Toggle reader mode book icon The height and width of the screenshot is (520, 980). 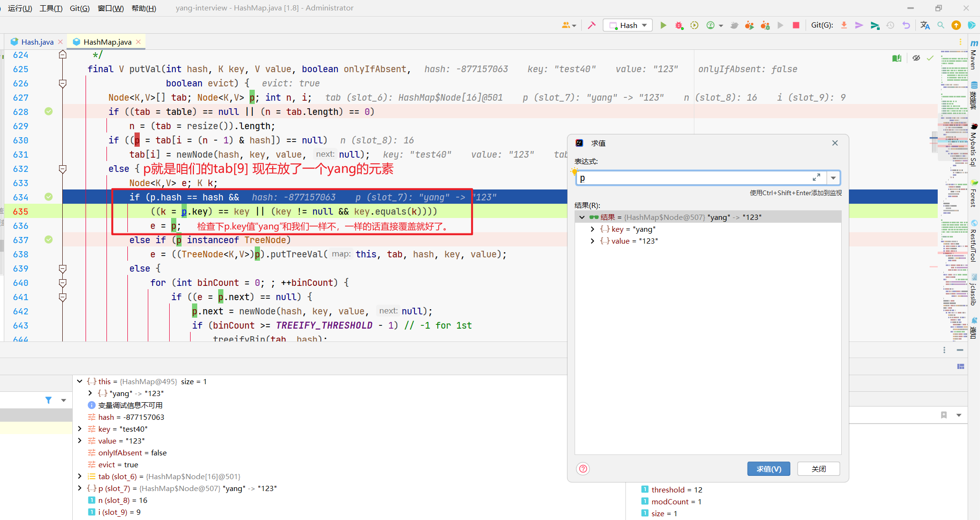coord(897,58)
